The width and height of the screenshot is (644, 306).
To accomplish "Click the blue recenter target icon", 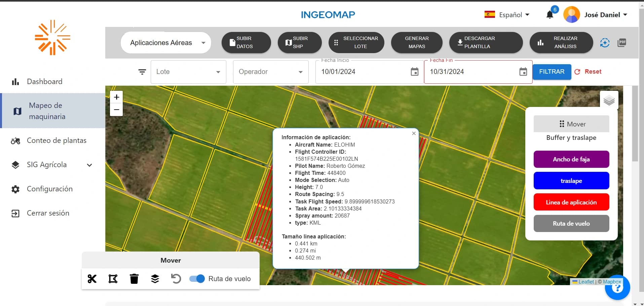I will (x=605, y=43).
